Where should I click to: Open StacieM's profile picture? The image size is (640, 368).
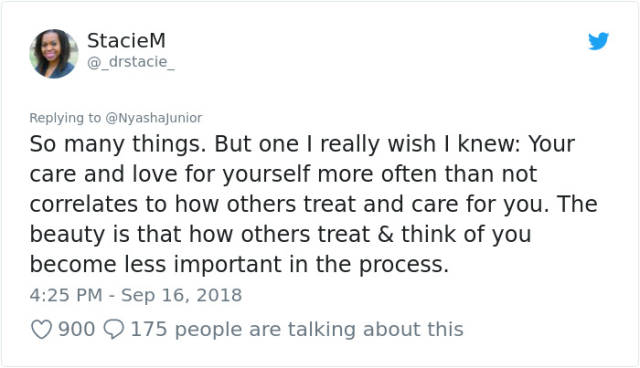click(54, 53)
